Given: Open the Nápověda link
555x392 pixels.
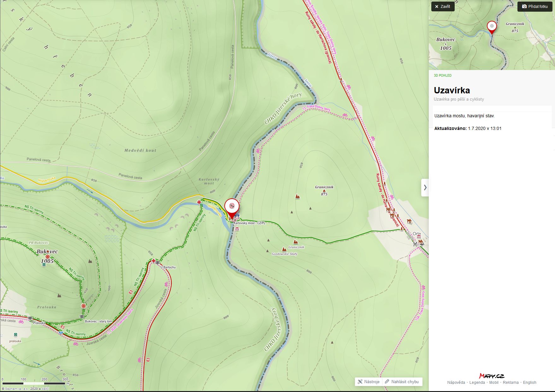Looking at the screenshot, I should coord(456,382).
